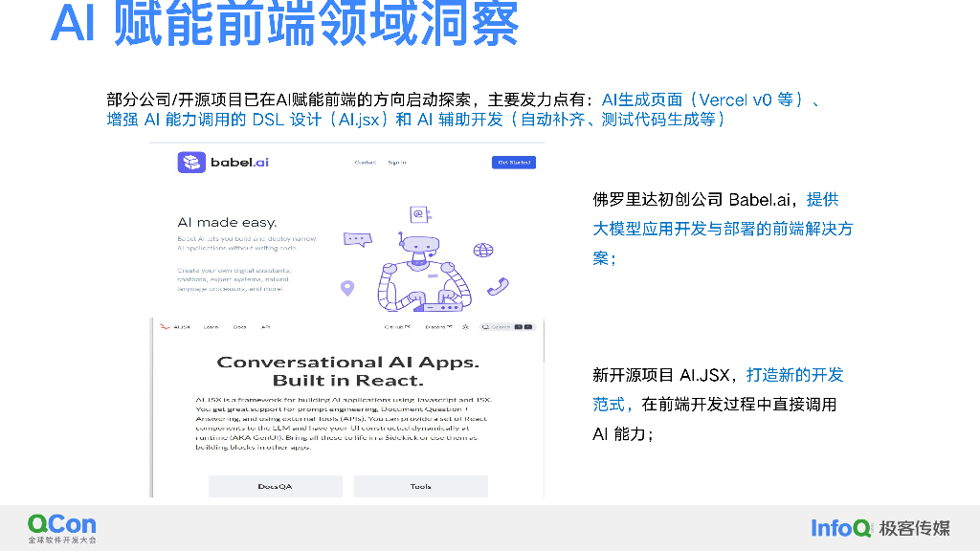Click text '在前端开发过程中直接调用'
Image resolution: width=980 pixels, height=551 pixels.
[739, 405]
